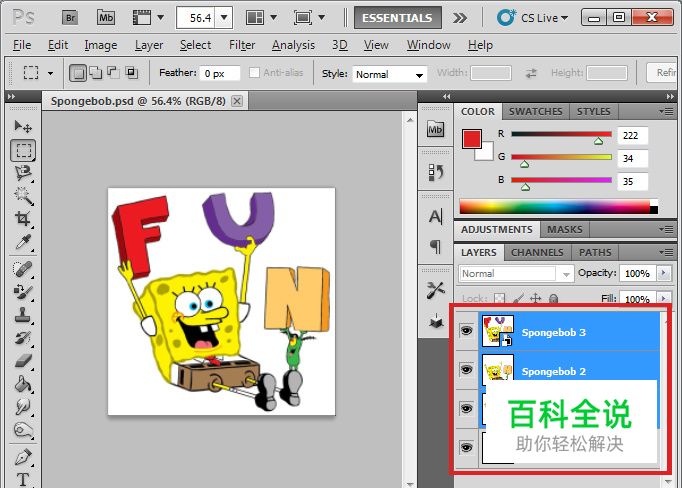This screenshot has width=682, height=488.
Task: Select the Crop tool
Action: 23,218
